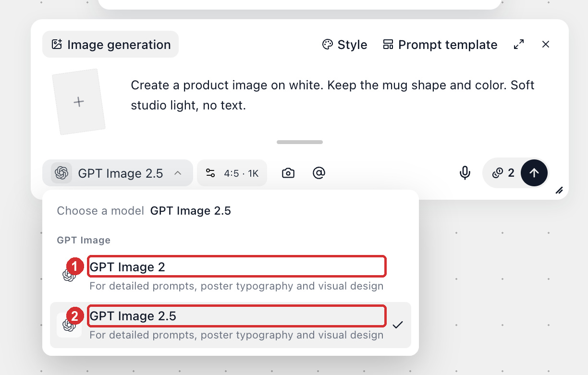Viewport: 588px width, 375px height.
Task: Click the resize handle at panel corner
Action: pyautogui.click(x=559, y=190)
